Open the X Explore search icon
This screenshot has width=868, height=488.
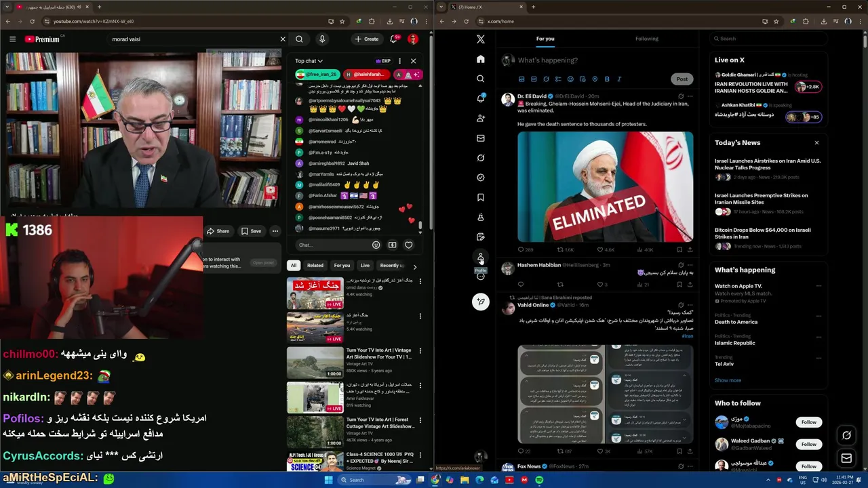pyautogui.click(x=481, y=79)
